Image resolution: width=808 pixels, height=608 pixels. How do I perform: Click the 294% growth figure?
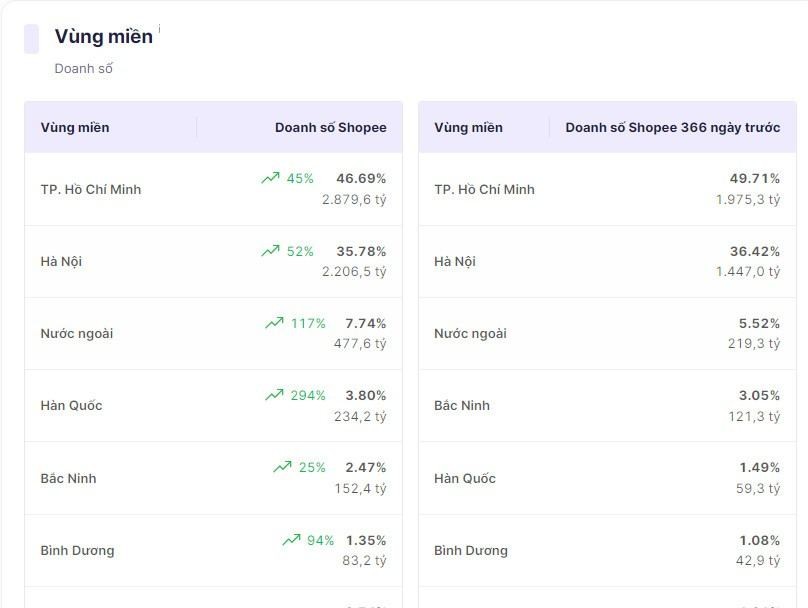point(308,395)
